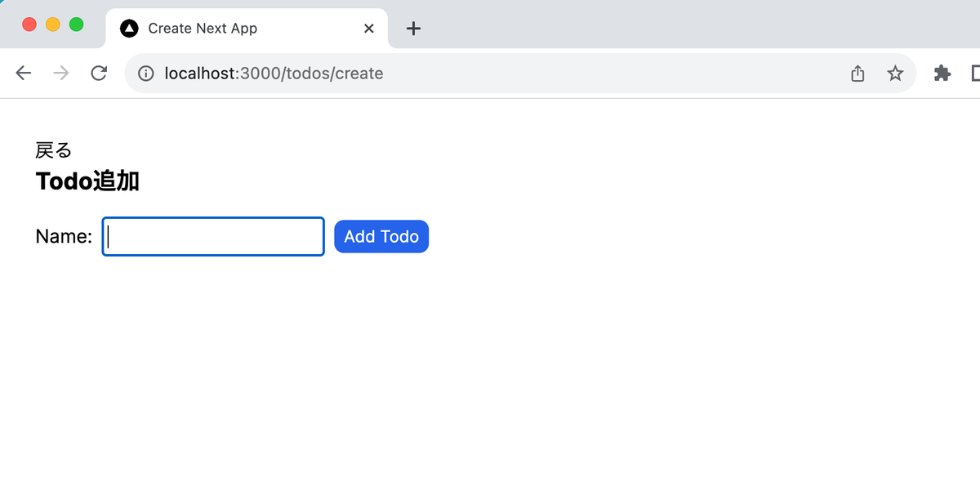The image size is (980, 500).
Task: Click the forward navigation arrow
Action: (60, 73)
